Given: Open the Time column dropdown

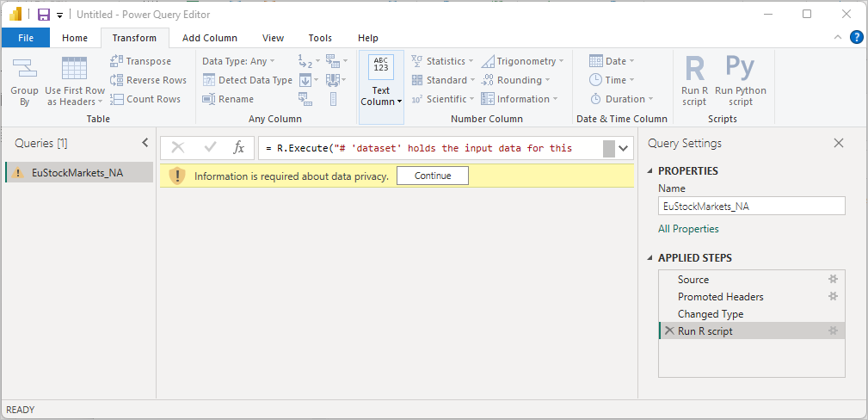Looking at the screenshot, I should coord(612,80).
